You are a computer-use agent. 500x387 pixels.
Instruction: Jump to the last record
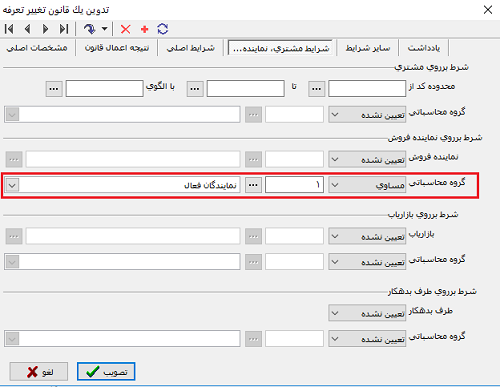[64, 29]
